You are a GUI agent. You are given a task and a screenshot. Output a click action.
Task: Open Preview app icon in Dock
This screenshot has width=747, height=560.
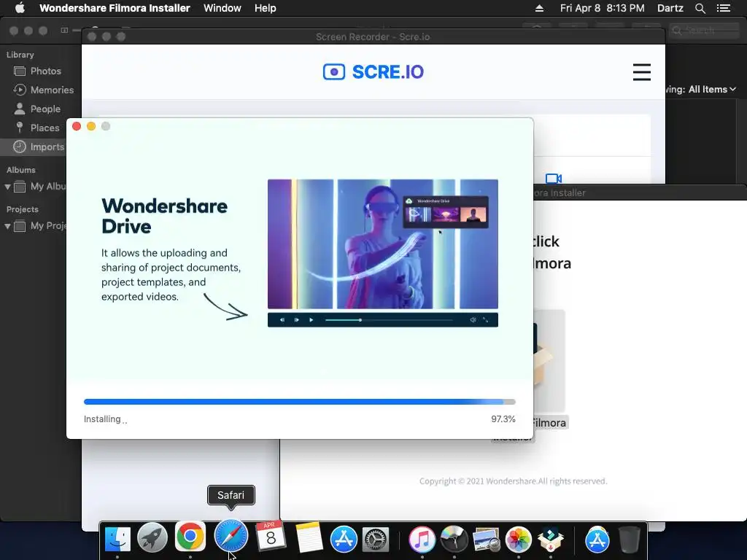(x=486, y=540)
